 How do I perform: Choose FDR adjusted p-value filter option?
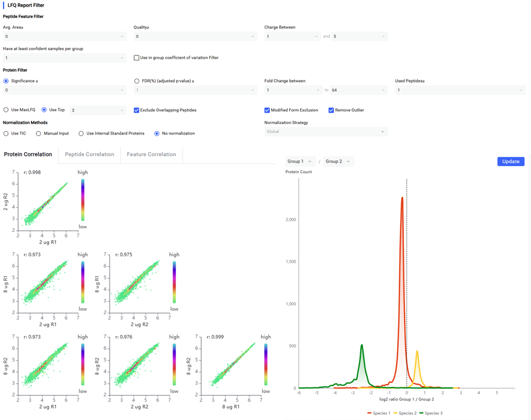(137, 81)
